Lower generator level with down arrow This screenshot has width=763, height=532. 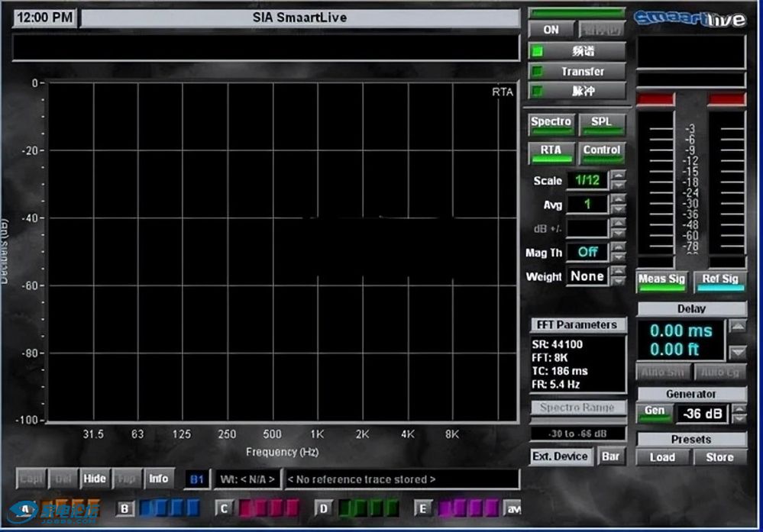[x=739, y=418]
